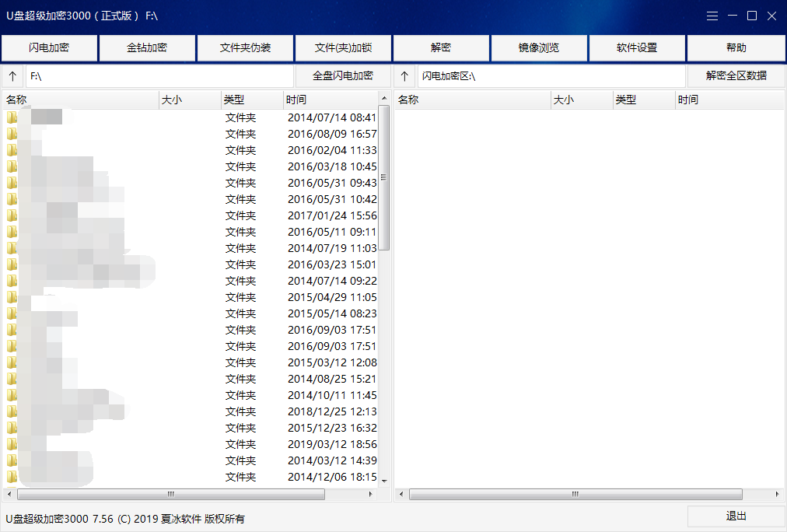The height and width of the screenshot is (532, 787).
Task: Select folder icon dated 2016/05/31 10:42
Action: pyautogui.click(x=12, y=199)
